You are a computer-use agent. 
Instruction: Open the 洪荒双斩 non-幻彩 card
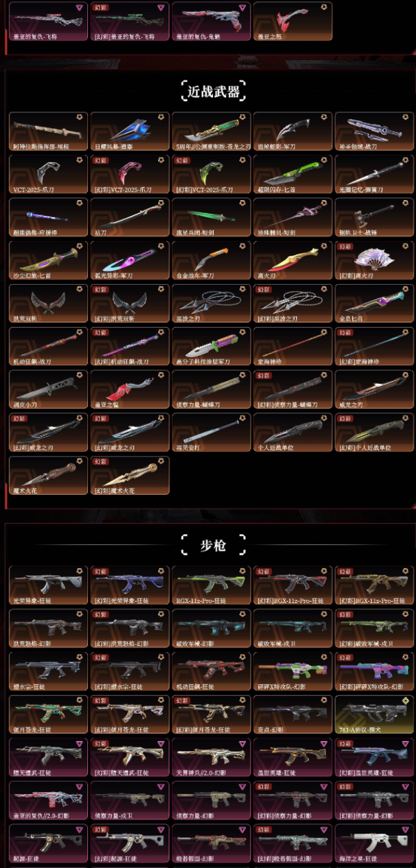(48, 303)
